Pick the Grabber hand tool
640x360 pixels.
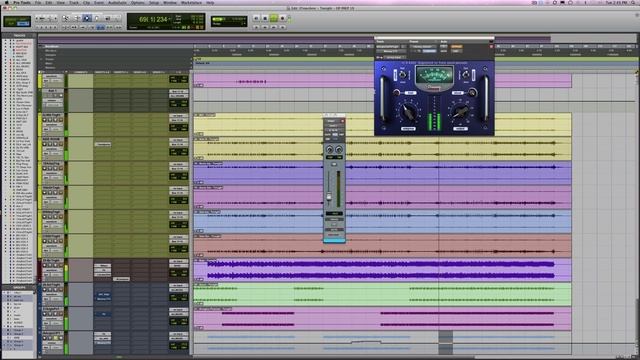pyautogui.click(x=97, y=18)
